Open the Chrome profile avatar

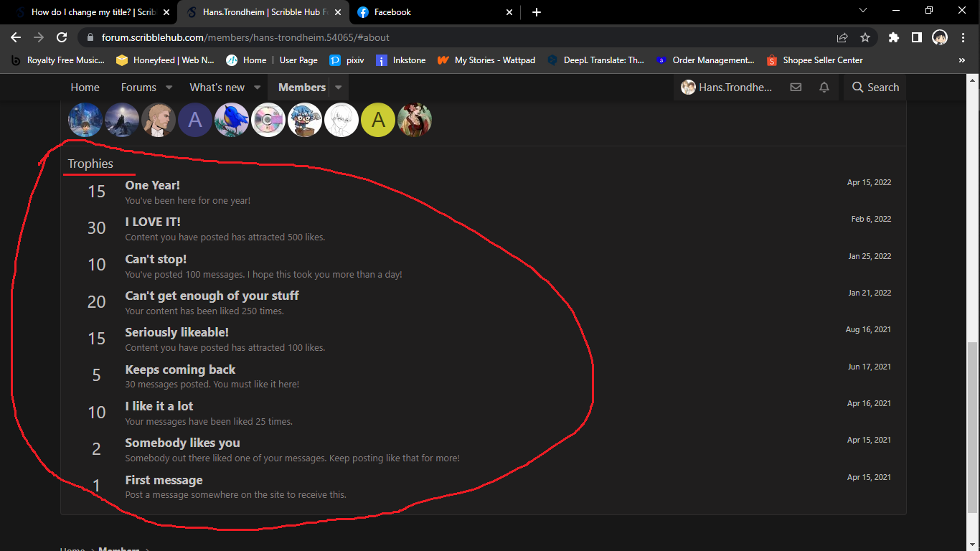point(941,37)
